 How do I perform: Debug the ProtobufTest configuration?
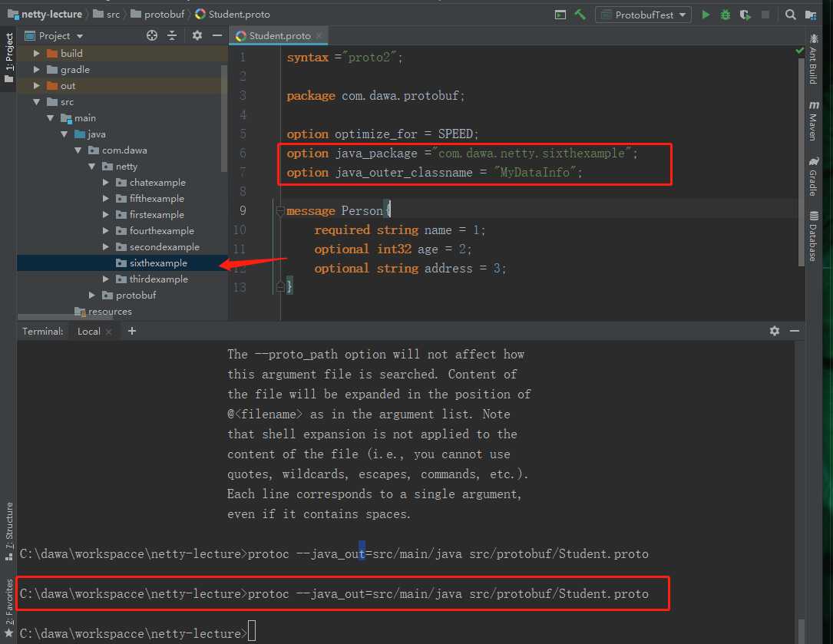point(726,15)
